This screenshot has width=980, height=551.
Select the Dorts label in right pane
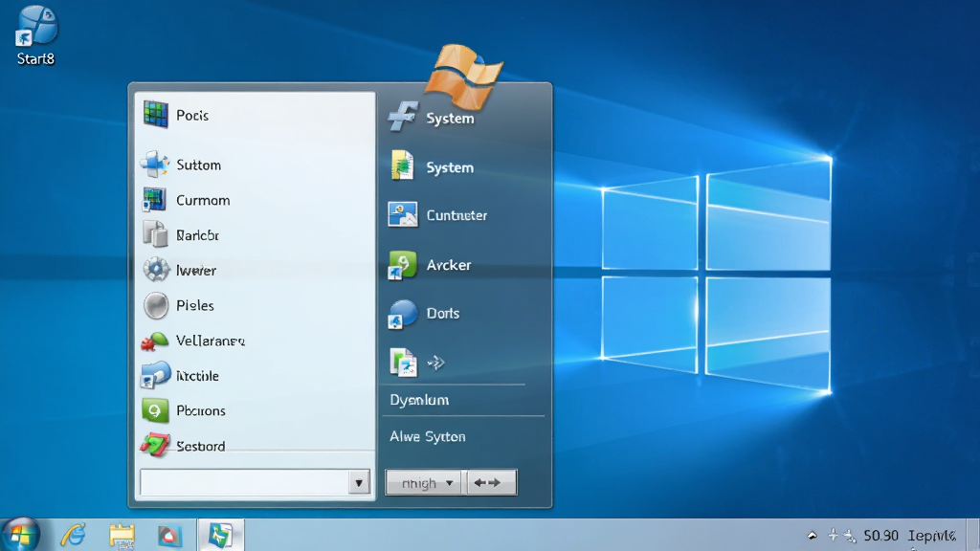[443, 314]
